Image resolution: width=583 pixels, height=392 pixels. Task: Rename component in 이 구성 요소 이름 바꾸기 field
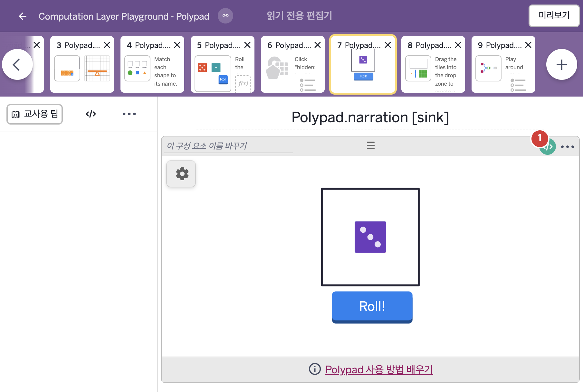[x=229, y=146]
